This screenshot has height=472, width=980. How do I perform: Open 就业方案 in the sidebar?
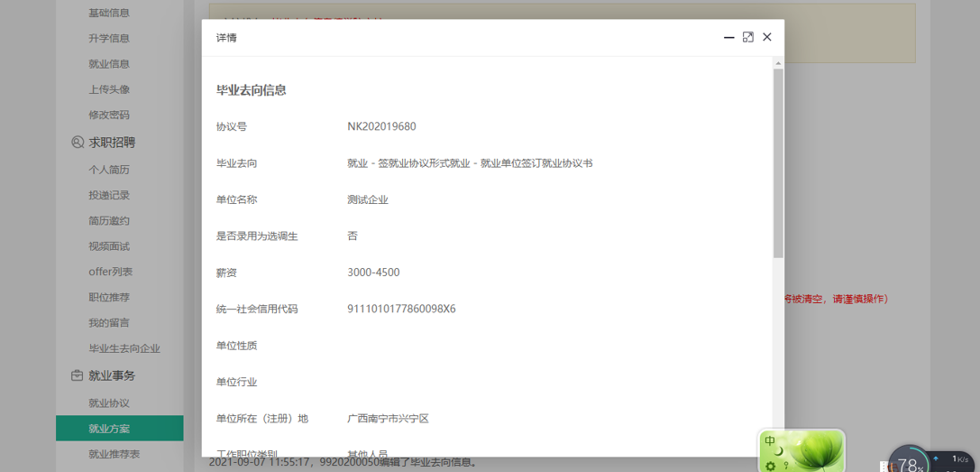pos(109,429)
